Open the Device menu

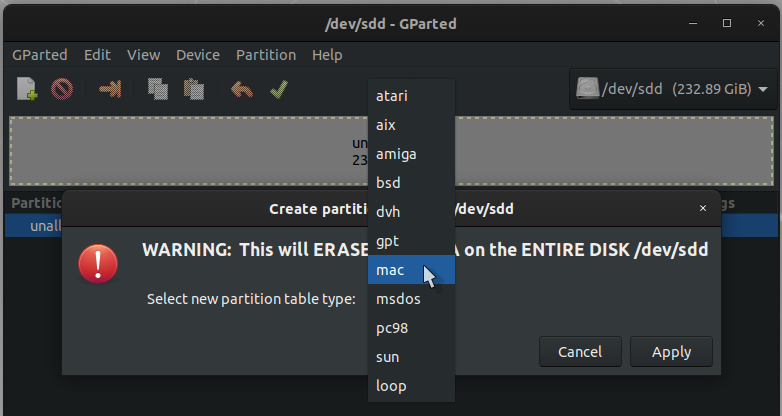click(197, 55)
